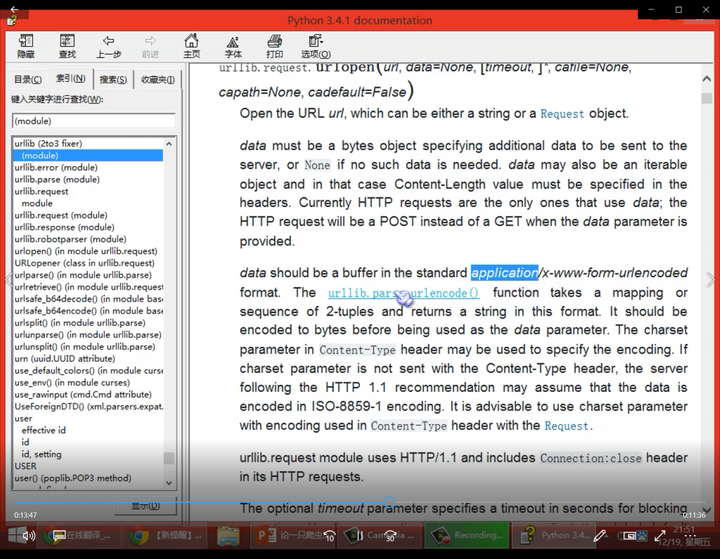Viewport: 720px width, 559px height.
Task: Select 'use_rawinput (cmd.Cmd attribute)' entry
Action: point(83,394)
